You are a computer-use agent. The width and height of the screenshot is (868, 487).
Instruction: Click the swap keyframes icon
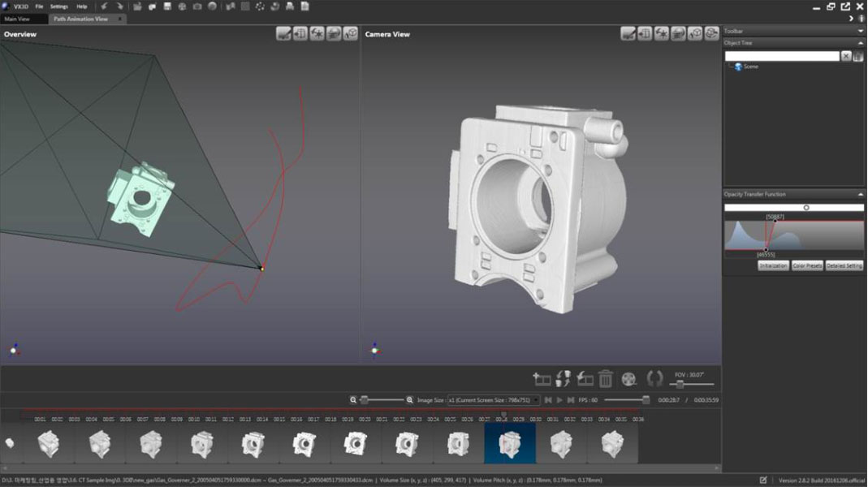click(x=563, y=378)
